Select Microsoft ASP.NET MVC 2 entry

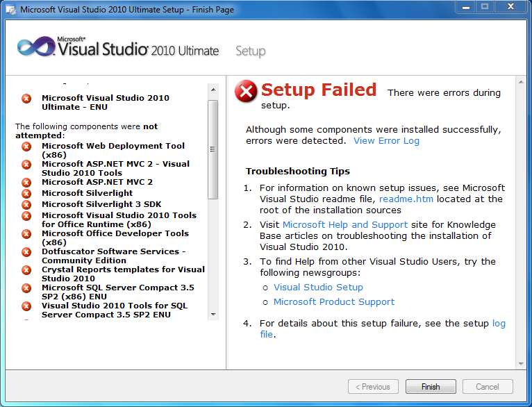pyautogui.click(x=97, y=182)
